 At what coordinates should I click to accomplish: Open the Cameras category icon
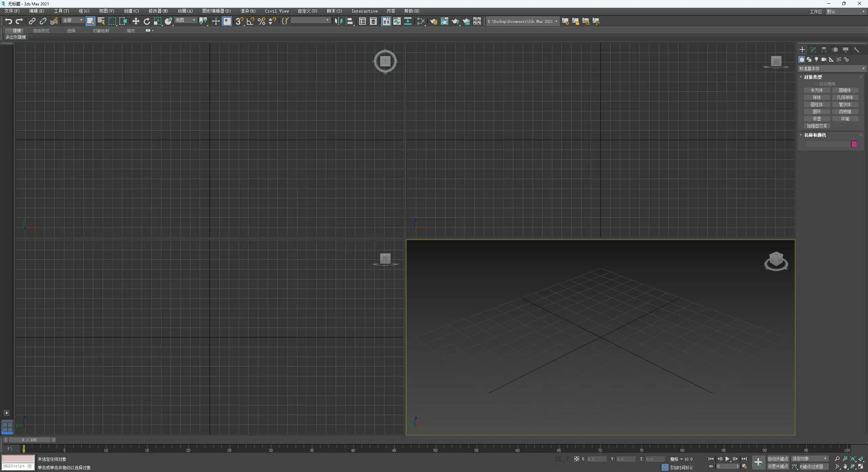[x=824, y=59]
